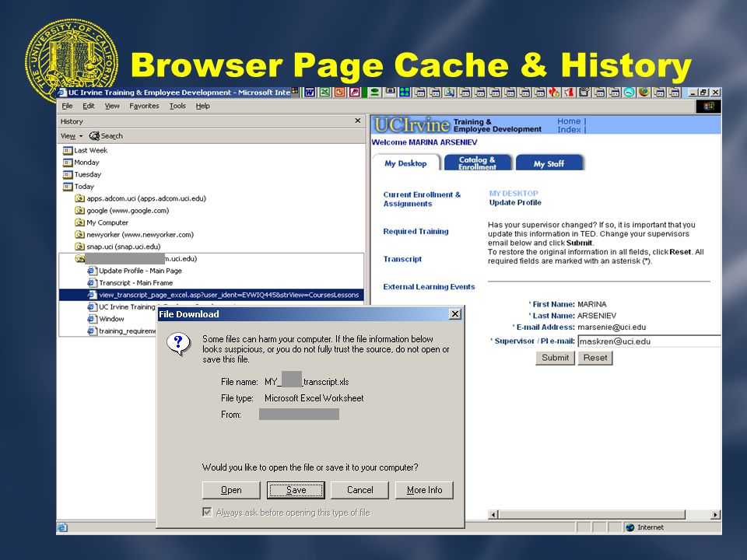Click Open in File Download dialog
The width and height of the screenshot is (747, 560).
coord(231,490)
